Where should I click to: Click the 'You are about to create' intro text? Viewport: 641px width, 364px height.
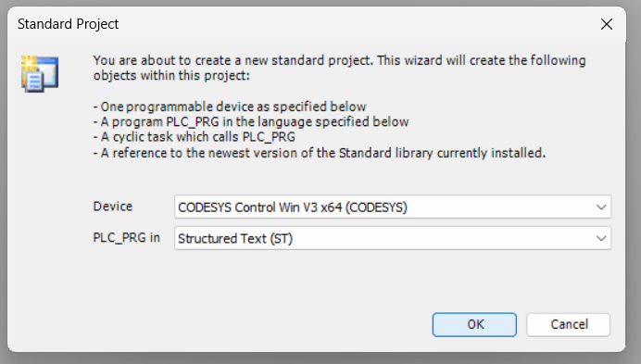339,60
